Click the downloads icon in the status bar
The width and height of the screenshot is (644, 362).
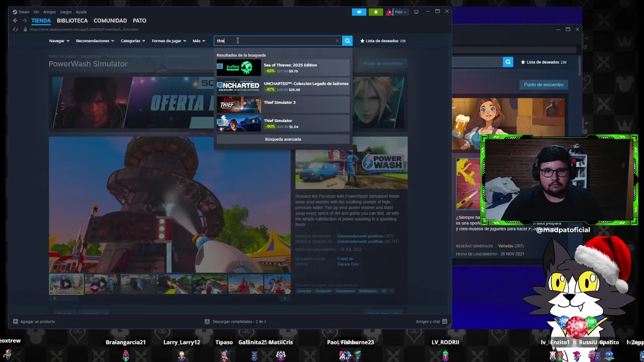(x=207, y=321)
